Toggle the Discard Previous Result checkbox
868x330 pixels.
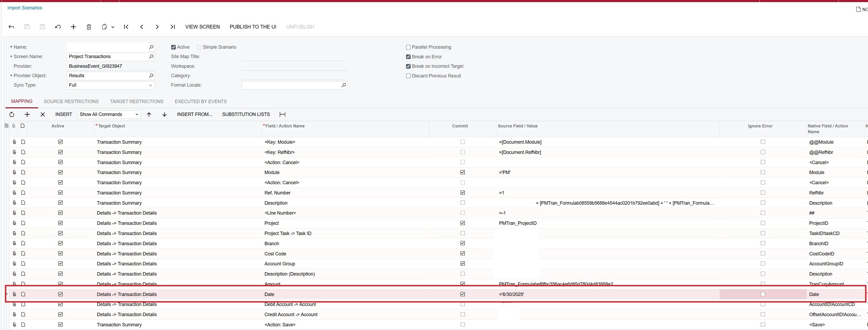(408, 76)
